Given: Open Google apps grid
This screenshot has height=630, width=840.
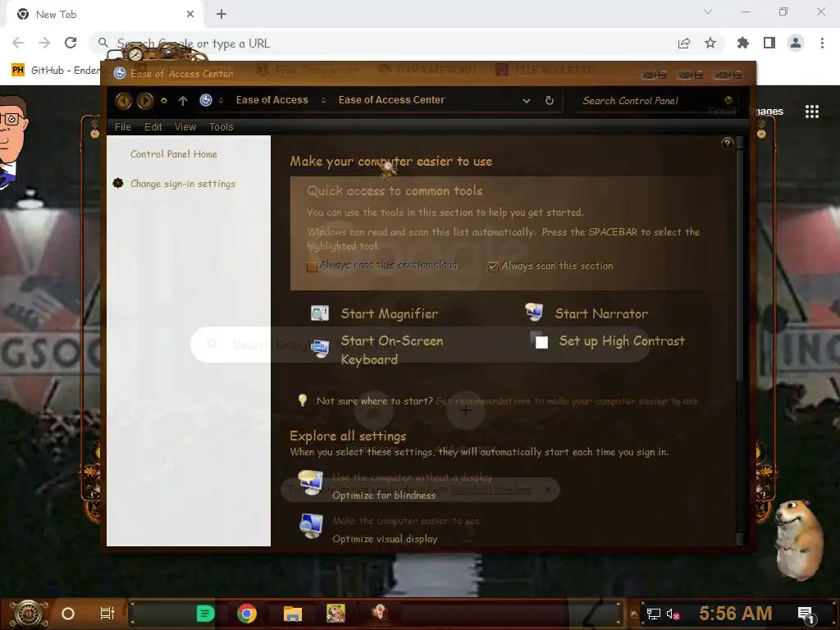Looking at the screenshot, I should click(x=811, y=112).
